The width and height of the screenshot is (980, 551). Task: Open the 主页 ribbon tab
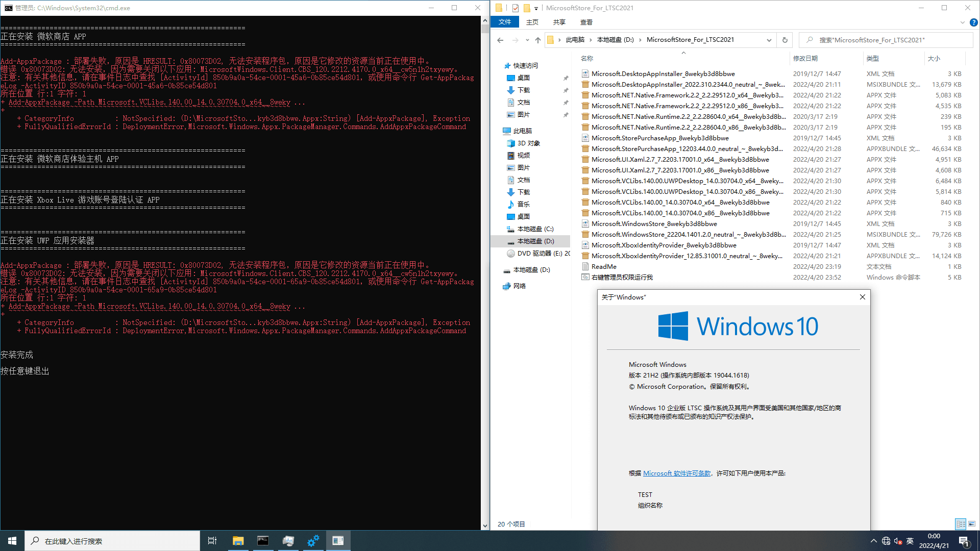(532, 22)
